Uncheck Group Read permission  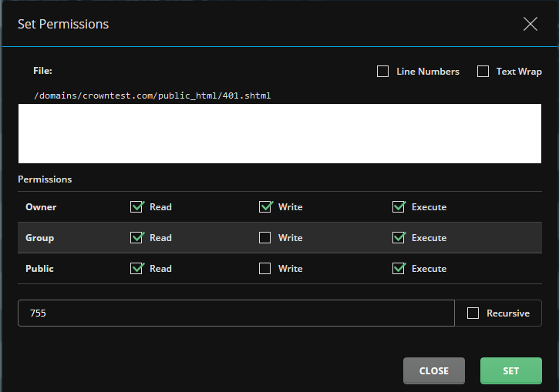137,237
